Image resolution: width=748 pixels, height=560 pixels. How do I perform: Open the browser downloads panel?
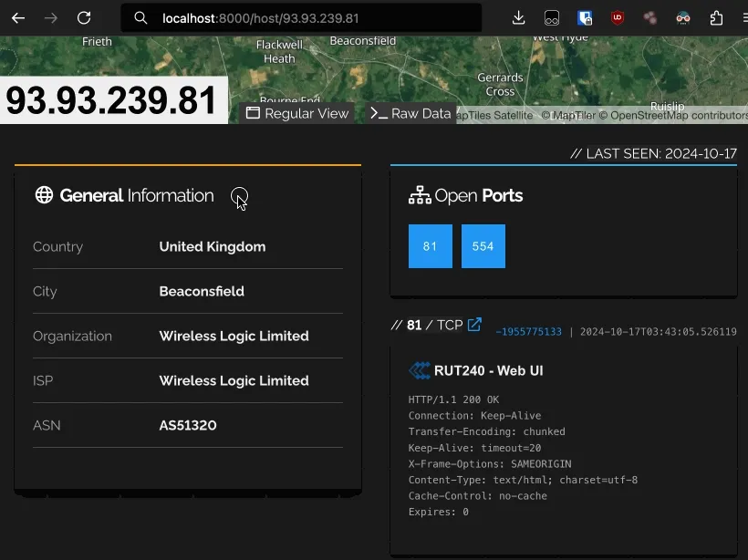pyautogui.click(x=519, y=17)
